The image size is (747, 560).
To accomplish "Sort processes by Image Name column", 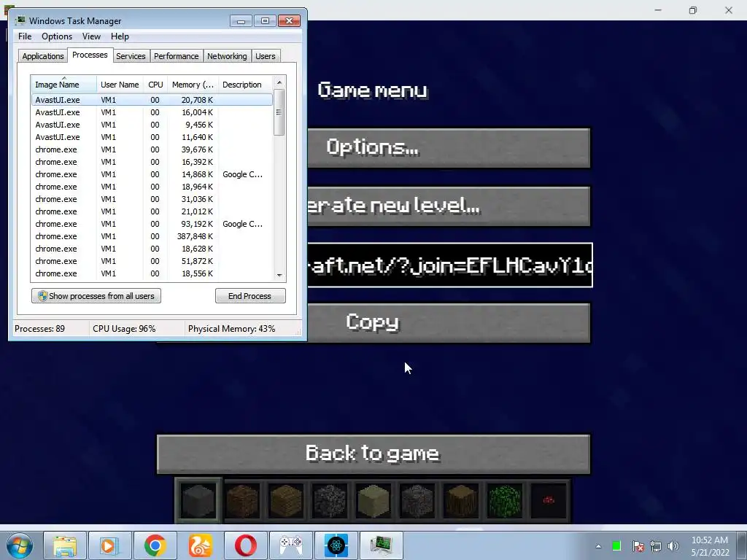I will coord(64,85).
